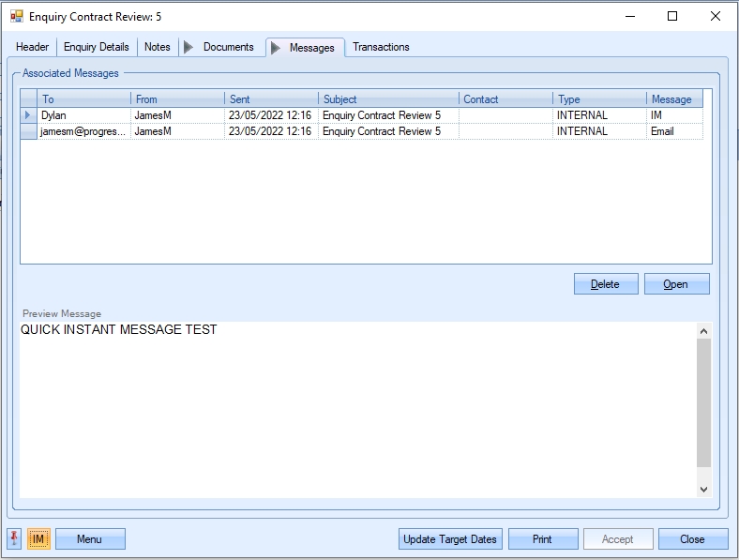The height and width of the screenshot is (560, 739).
Task: Select the row header for jamesm@progres
Action: click(29, 131)
